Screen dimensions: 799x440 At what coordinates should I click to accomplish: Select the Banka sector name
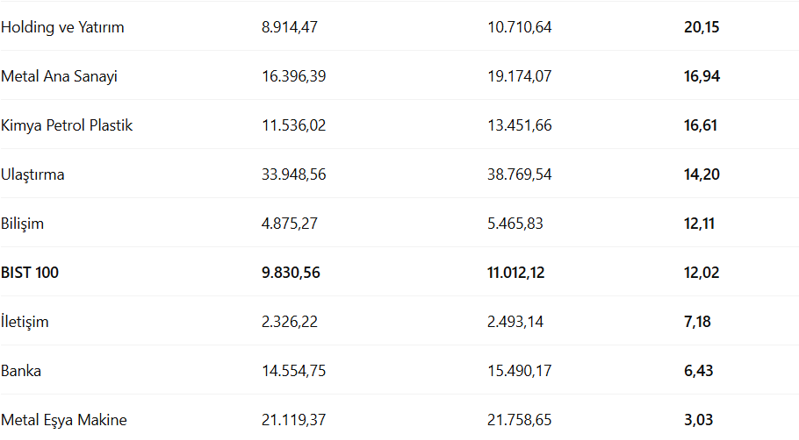tap(21, 371)
